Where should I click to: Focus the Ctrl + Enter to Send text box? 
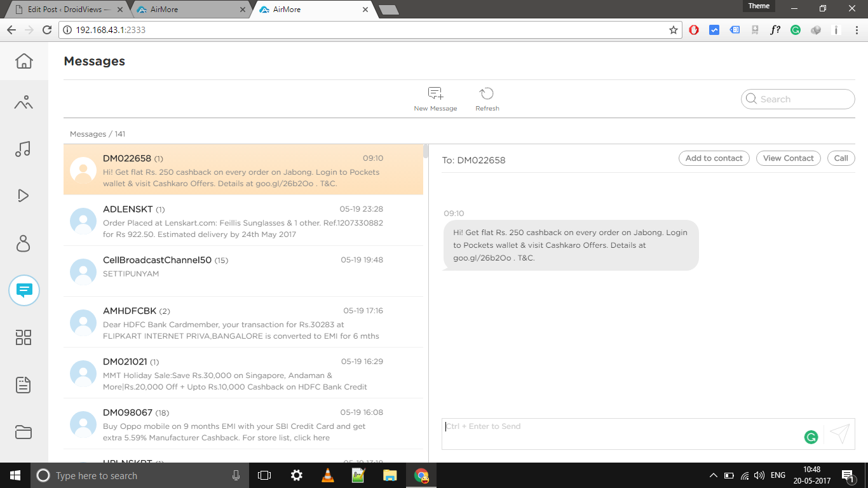pos(623,434)
